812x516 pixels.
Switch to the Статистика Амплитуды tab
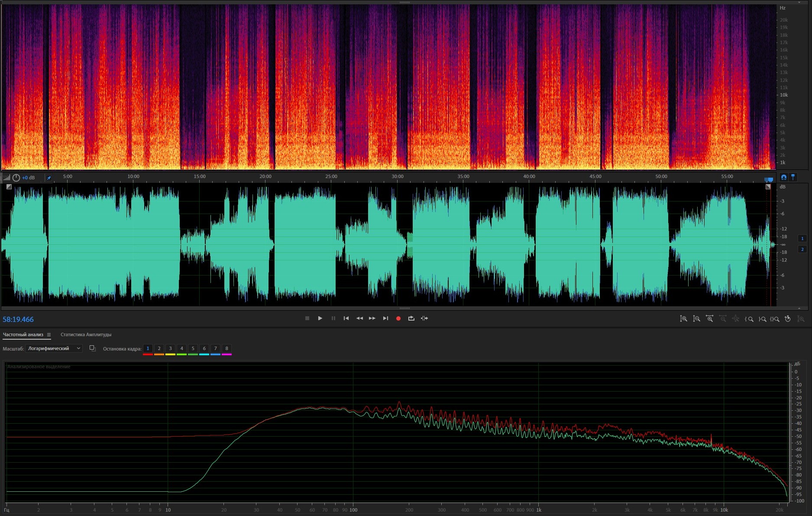(x=86, y=334)
